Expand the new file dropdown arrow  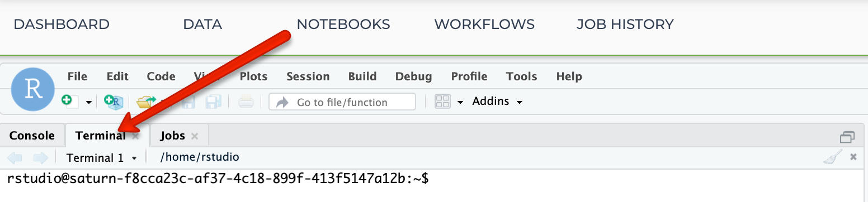tap(88, 102)
